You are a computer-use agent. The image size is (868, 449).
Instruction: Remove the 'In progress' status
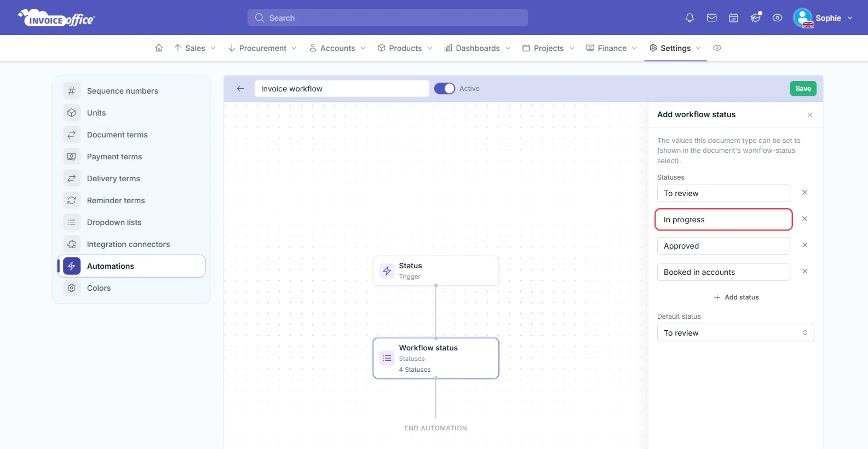coord(804,219)
